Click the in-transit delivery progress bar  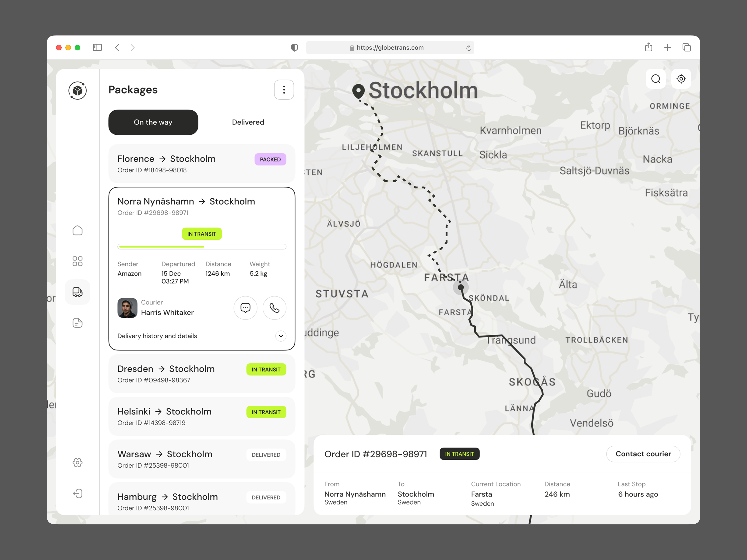pos(202,247)
